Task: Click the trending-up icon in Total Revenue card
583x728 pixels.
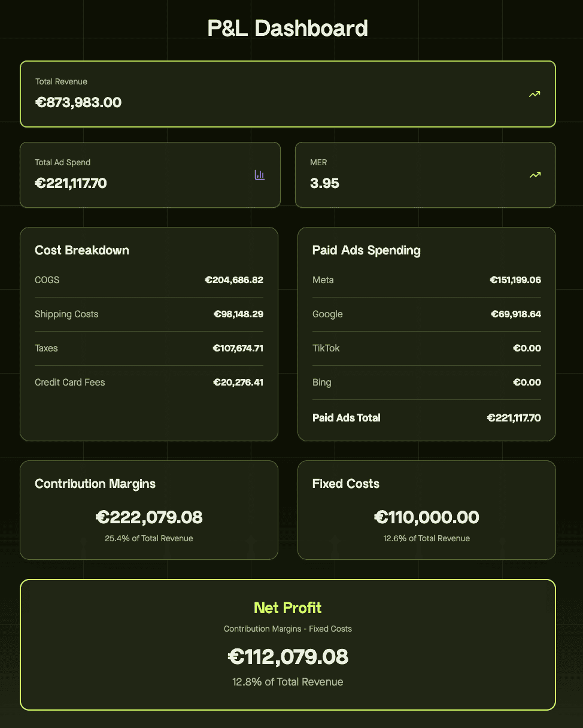Action: (x=535, y=94)
